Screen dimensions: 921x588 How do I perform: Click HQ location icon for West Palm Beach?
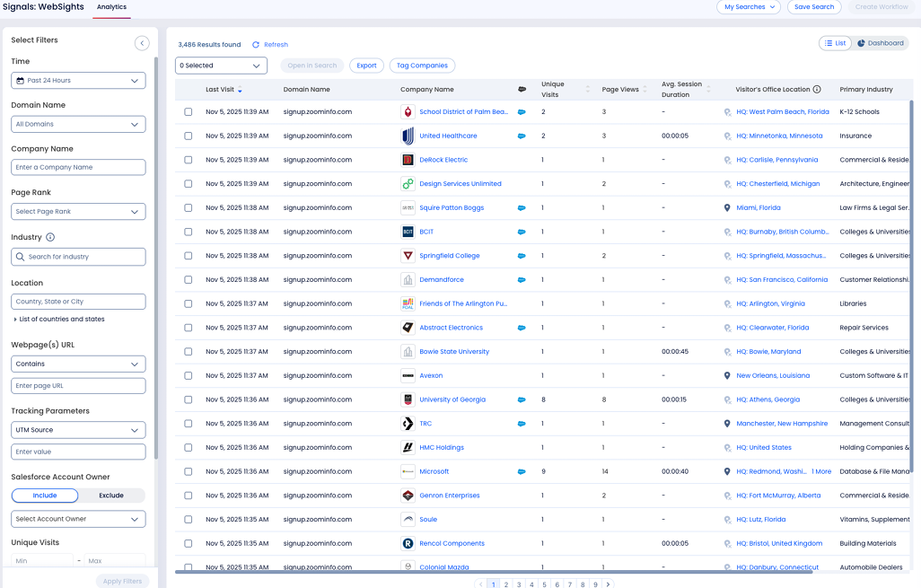[727, 111]
